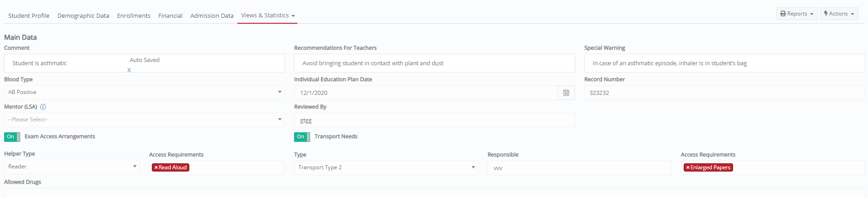Open the Reports dropdown button

point(797,14)
